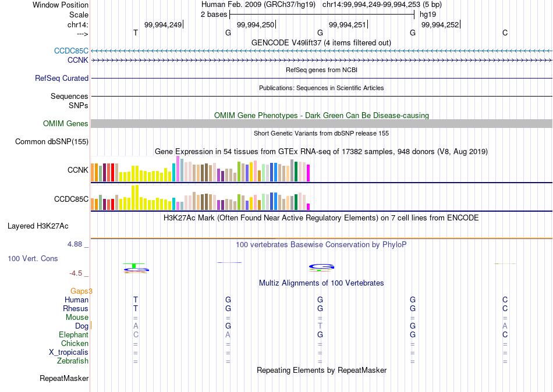Click Repeating Elements by RepeatMasker title
The width and height of the screenshot is (553, 392).
(x=322, y=370)
